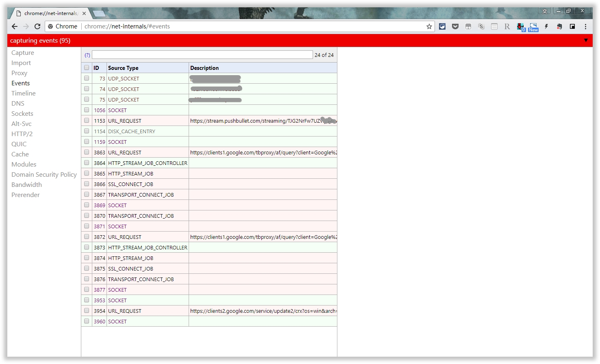Open the DNS section in the sidebar
The image size is (600, 364).
click(x=18, y=104)
